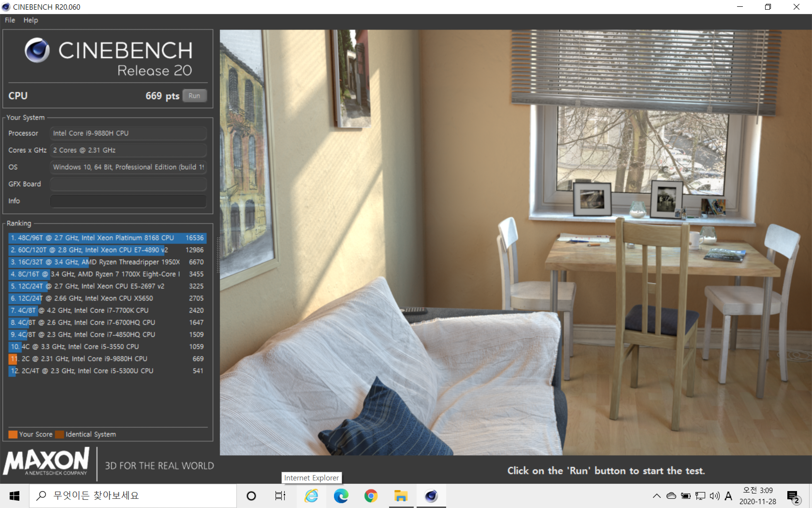This screenshot has width=812, height=508.
Task: Toggle the IME language indicator A
Action: (x=728, y=496)
